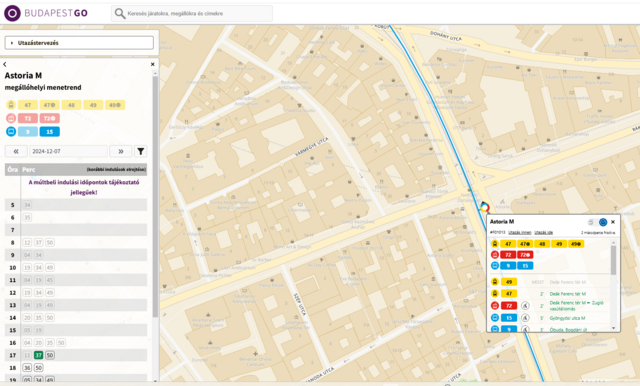Go back using the sidebar left arrow
This screenshot has height=386, width=640.
click(5, 64)
